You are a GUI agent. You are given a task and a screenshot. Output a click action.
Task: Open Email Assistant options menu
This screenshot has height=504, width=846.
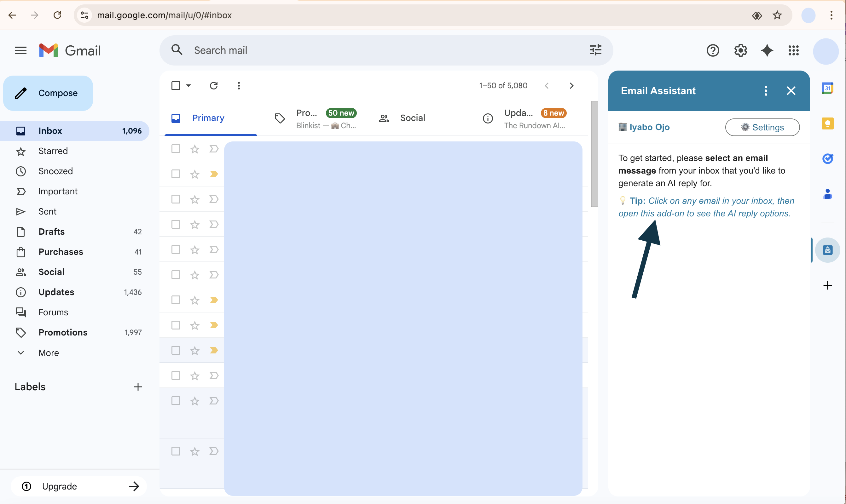(766, 91)
